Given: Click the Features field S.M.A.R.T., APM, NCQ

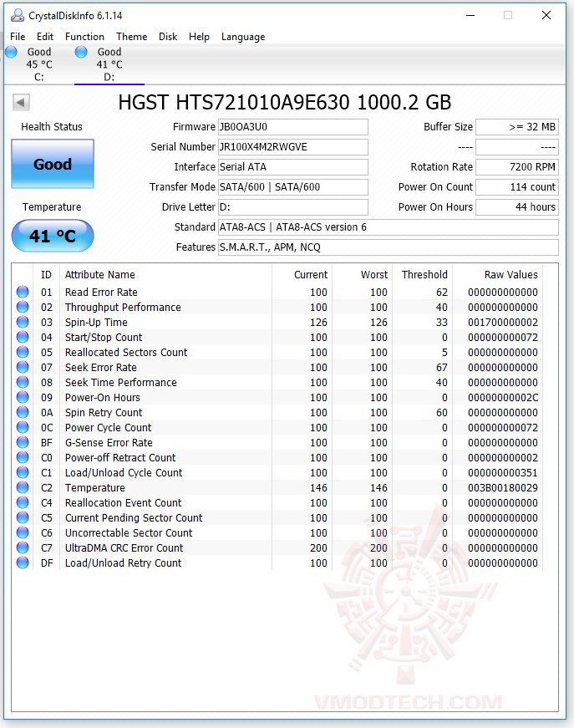Looking at the screenshot, I should coord(389,247).
